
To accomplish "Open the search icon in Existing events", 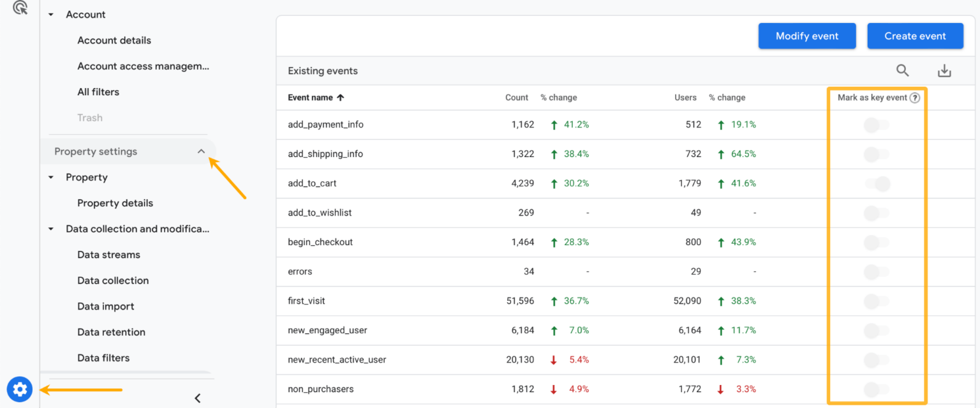I will [x=902, y=70].
